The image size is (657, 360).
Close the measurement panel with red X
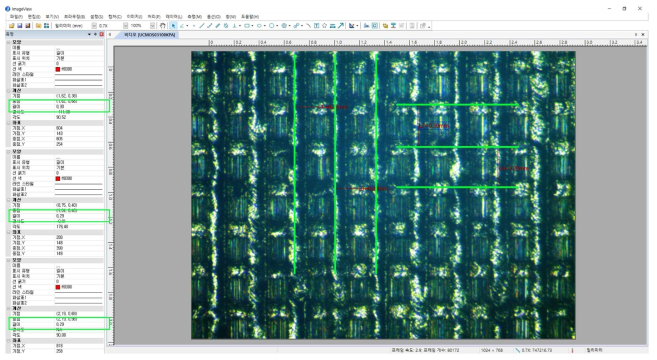(x=101, y=34)
